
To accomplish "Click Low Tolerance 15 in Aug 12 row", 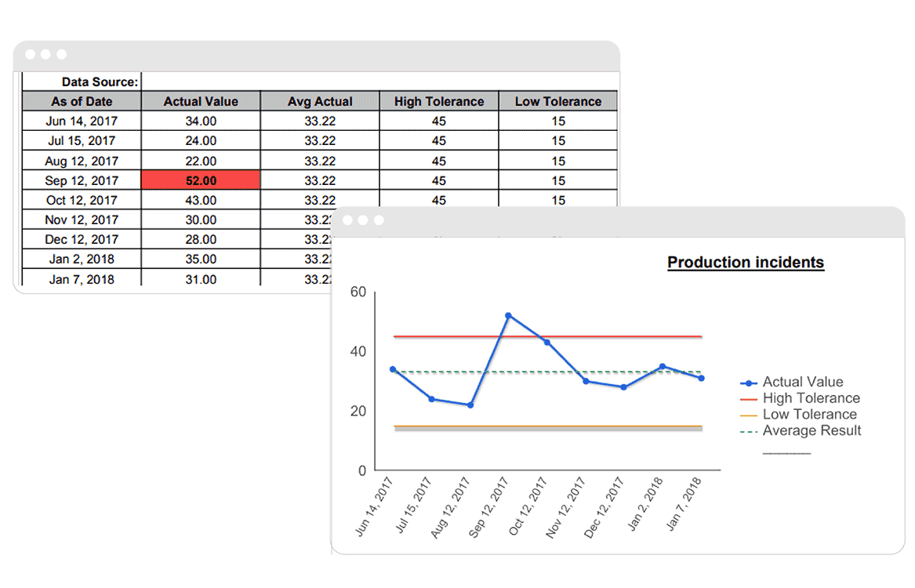I will click(x=558, y=161).
